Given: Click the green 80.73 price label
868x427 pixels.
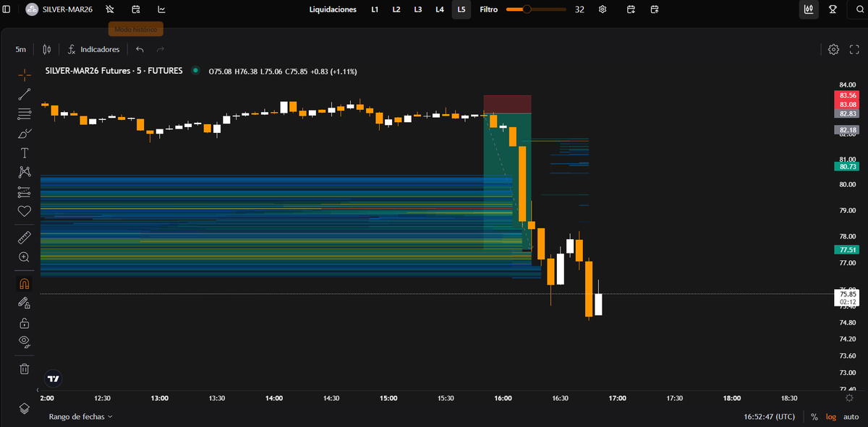Looking at the screenshot, I should [848, 166].
